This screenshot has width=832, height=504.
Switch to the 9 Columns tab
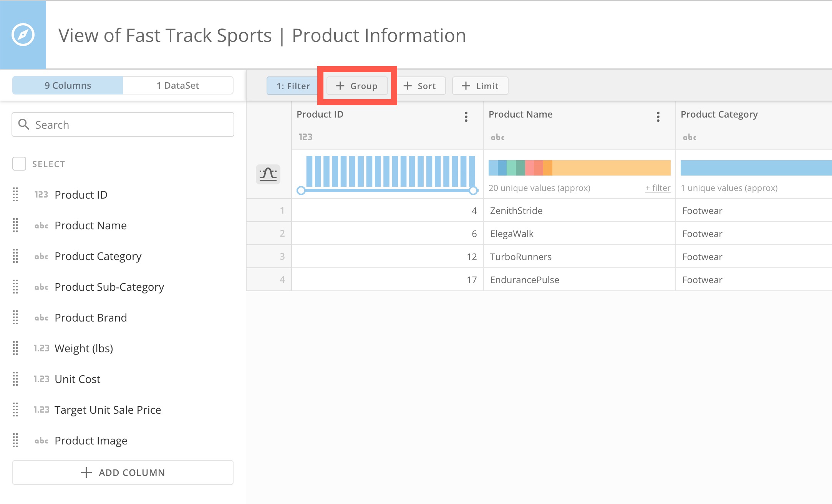(67, 85)
